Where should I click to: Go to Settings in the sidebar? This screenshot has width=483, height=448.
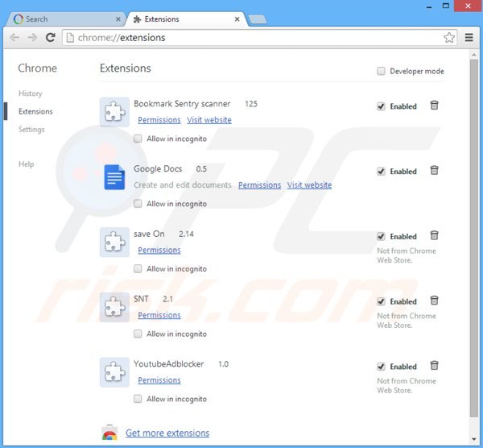pos(31,130)
